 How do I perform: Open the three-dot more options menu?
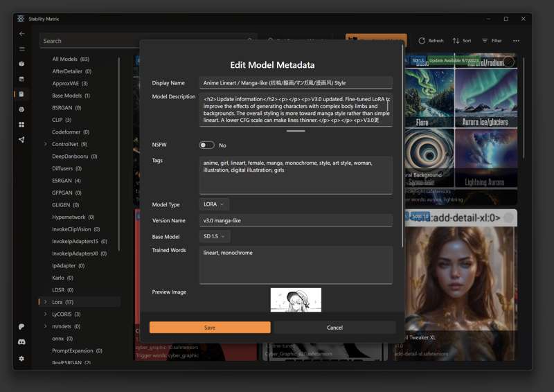[516, 41]
